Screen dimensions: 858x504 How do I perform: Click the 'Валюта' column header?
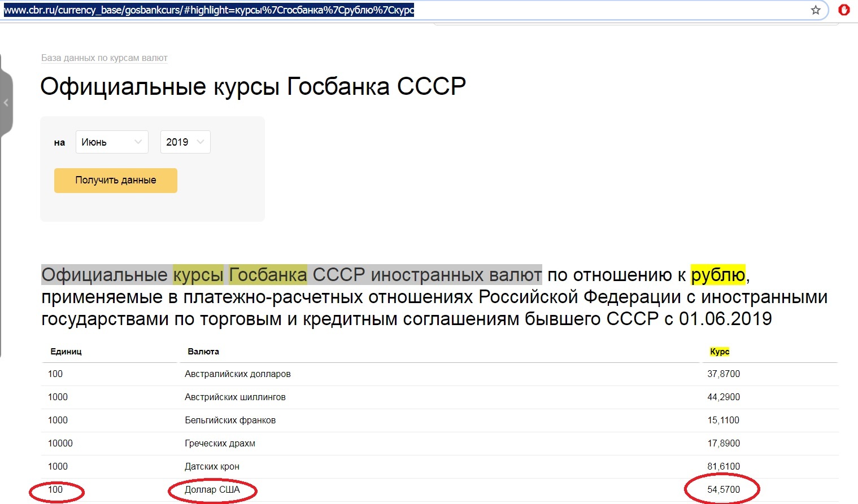click(203, 351)
